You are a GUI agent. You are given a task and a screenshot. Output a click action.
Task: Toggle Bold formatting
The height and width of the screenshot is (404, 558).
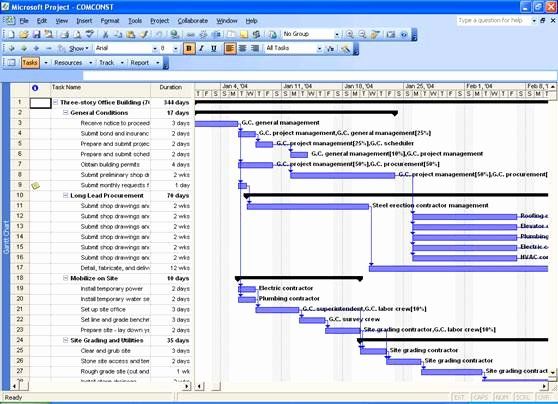coord(189,48)
